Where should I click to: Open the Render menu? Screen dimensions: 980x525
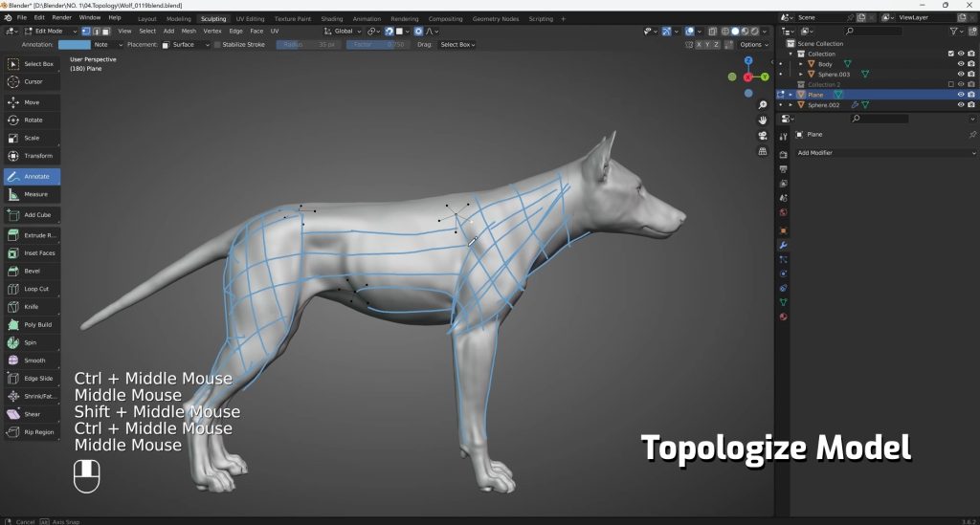click(x=61, y=17)
